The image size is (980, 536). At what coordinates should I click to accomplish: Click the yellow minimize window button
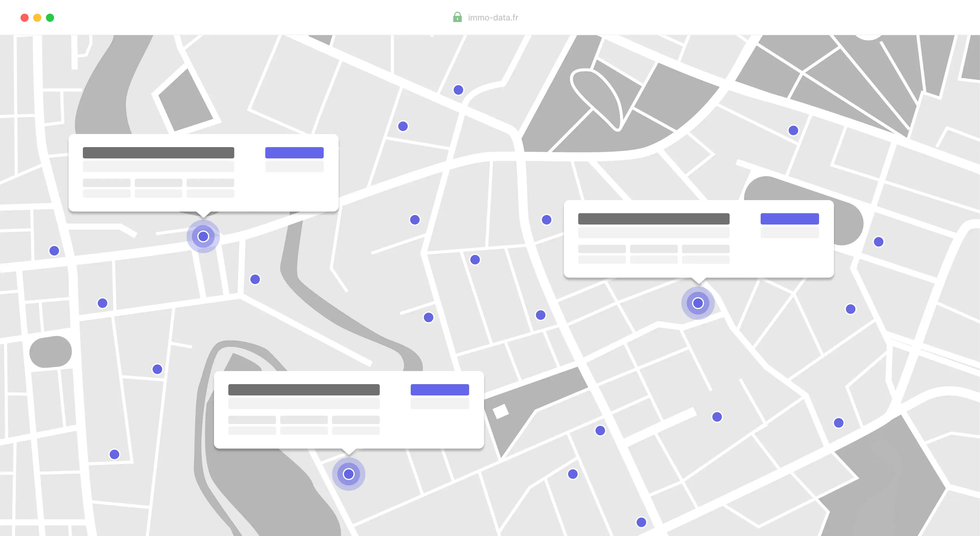[37, 18]
